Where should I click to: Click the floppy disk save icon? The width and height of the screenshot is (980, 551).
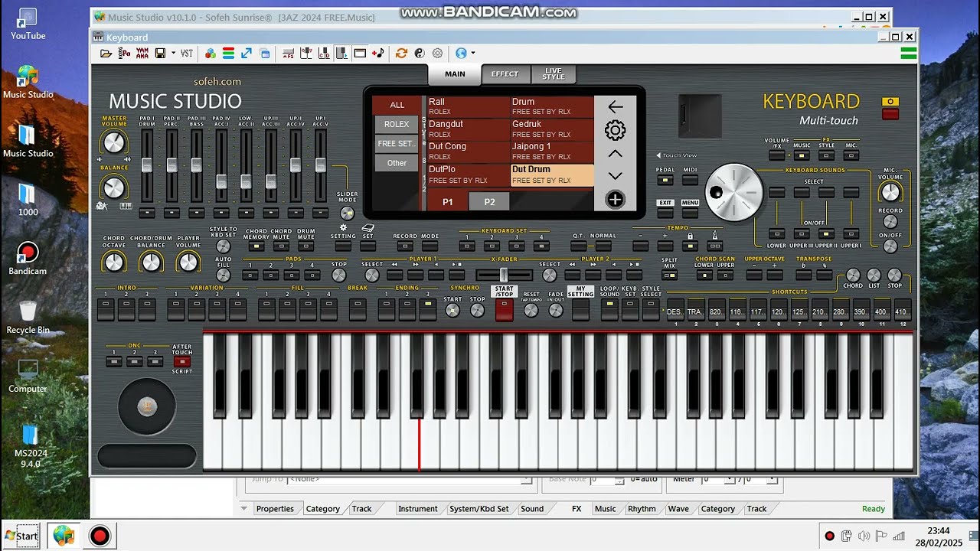(x=160, y=54)
